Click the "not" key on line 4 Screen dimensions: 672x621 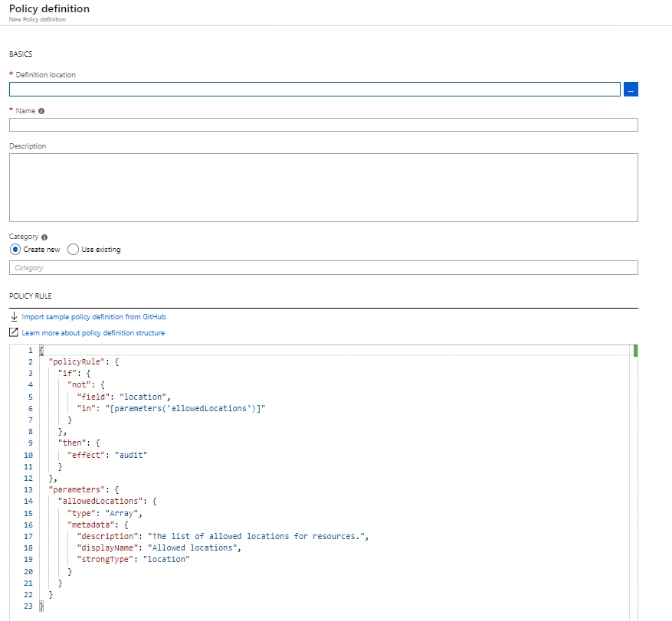[x=79, y=385]
